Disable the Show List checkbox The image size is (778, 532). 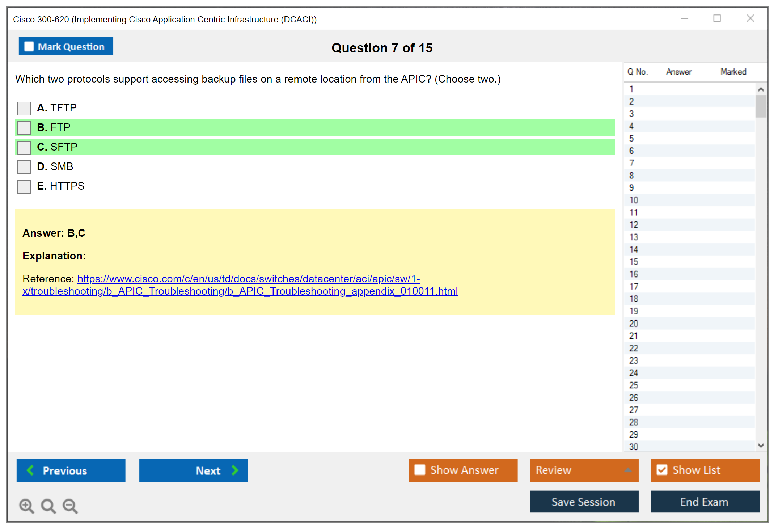[662, 470]
